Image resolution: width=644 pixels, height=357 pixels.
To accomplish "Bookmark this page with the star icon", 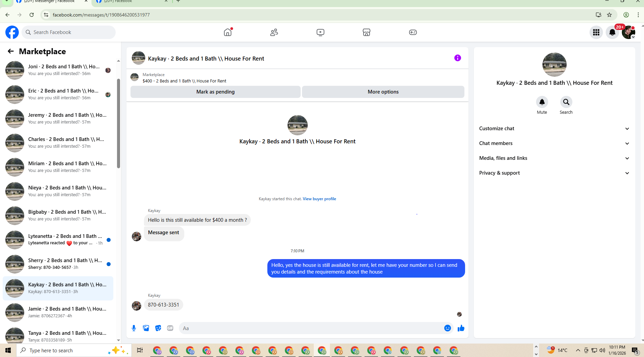I will pos(609,15).
